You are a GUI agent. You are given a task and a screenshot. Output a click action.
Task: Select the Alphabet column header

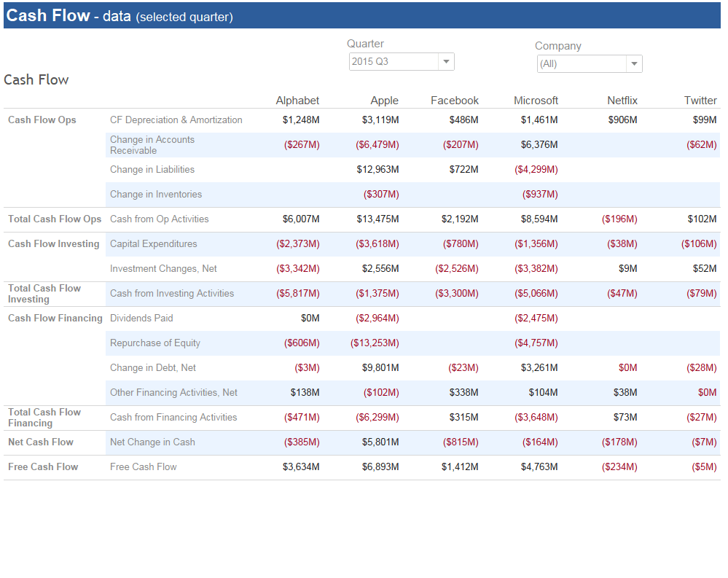pyautogui.click(x=297, y=101)
